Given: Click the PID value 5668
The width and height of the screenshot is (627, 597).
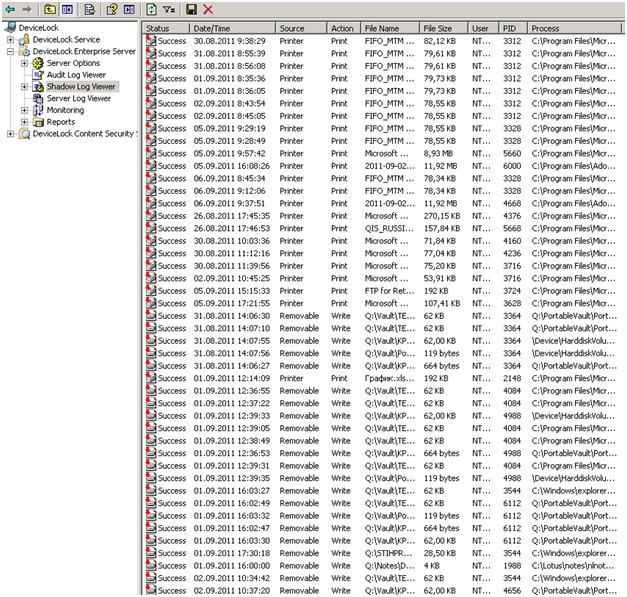Looking at the screenshot, I should click(x=512, y=228).
